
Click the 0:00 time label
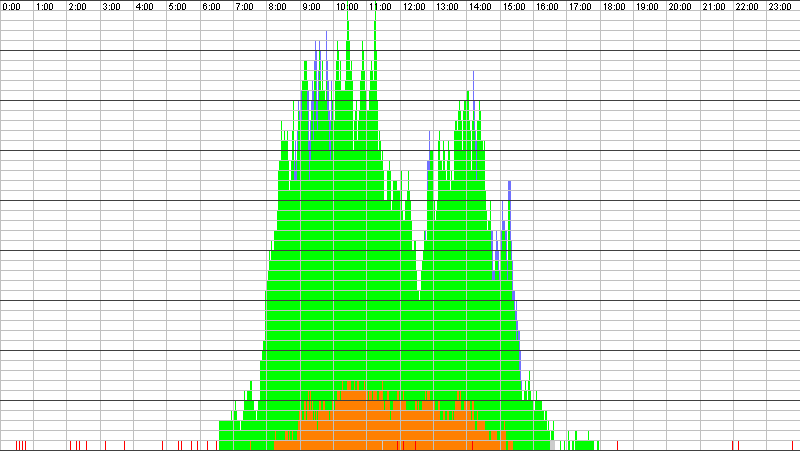coord(11,7)
